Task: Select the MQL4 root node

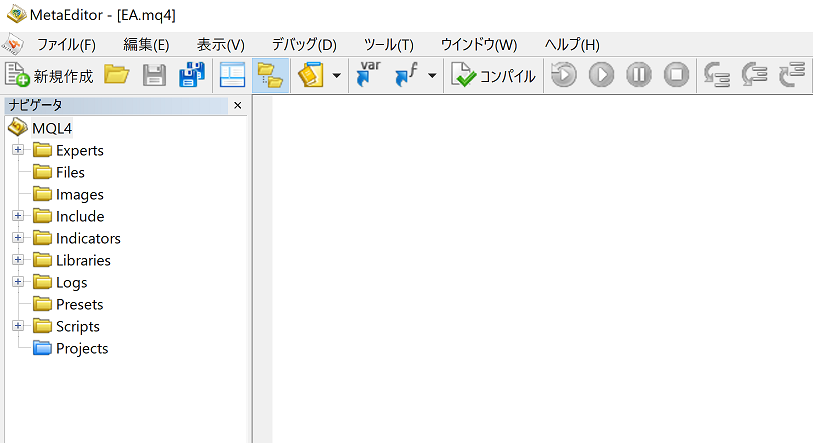Action: point(52,128)
